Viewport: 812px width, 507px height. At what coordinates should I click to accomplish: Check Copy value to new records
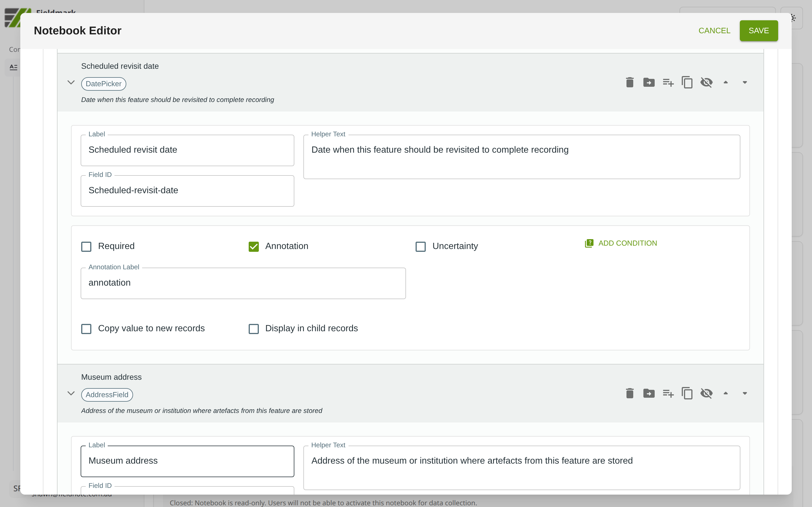click(86, 329)
